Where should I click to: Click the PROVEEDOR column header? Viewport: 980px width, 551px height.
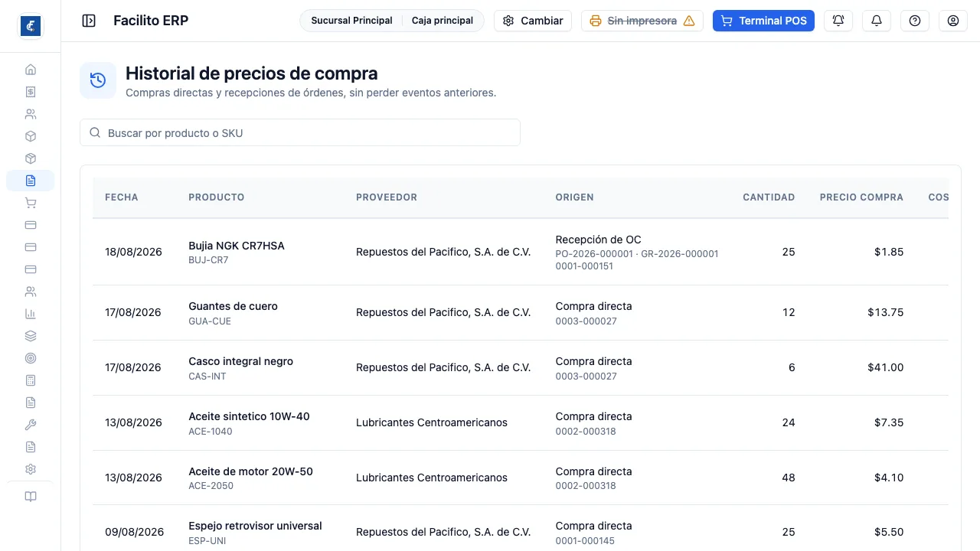(x=387, y=197)
